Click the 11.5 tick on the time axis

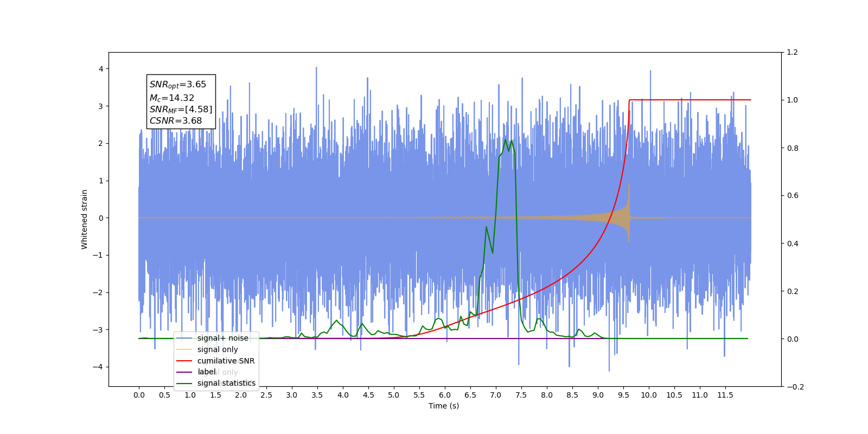click(x=725, y=395)
